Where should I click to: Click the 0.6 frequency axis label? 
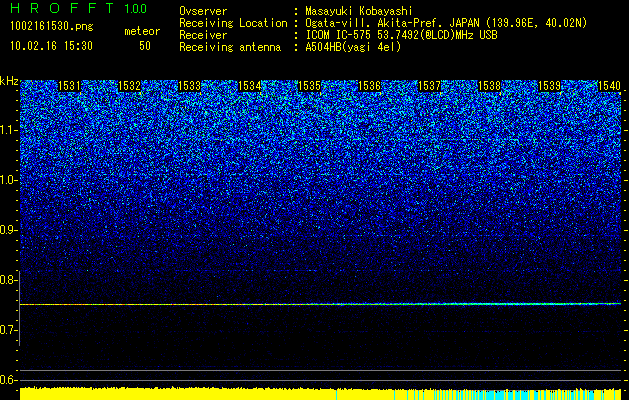9,380
